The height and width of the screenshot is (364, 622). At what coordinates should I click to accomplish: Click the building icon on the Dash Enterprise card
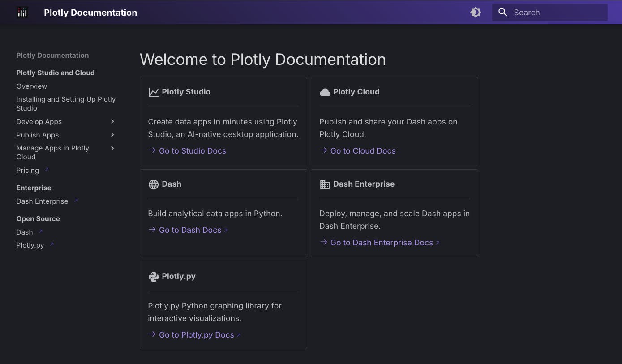point(325,184)
